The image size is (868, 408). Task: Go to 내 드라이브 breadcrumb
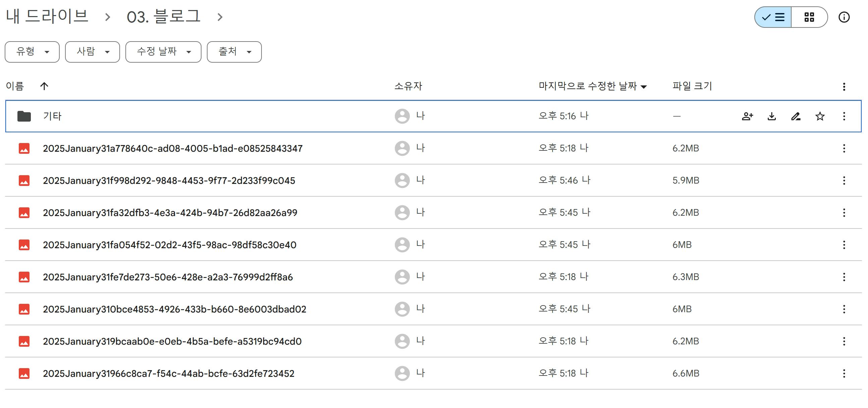click(47, 16)
